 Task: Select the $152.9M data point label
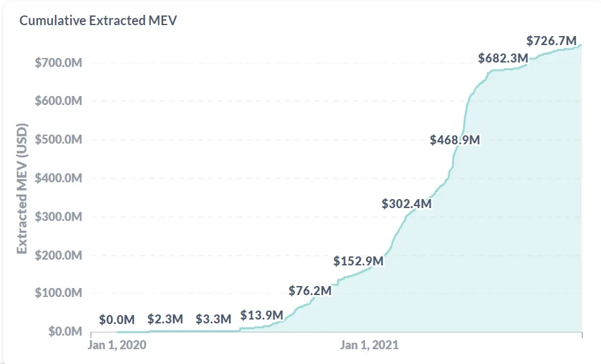[359, 261]
